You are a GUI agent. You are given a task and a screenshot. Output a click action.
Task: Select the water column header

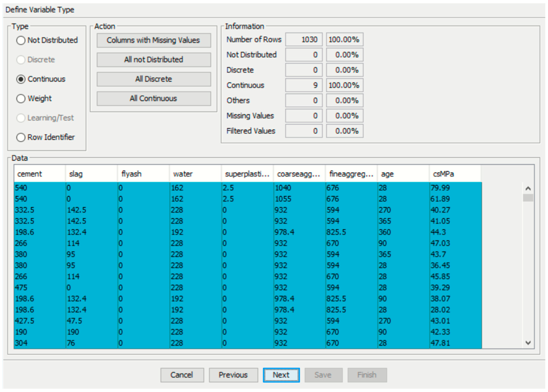[x=195, y=174]
